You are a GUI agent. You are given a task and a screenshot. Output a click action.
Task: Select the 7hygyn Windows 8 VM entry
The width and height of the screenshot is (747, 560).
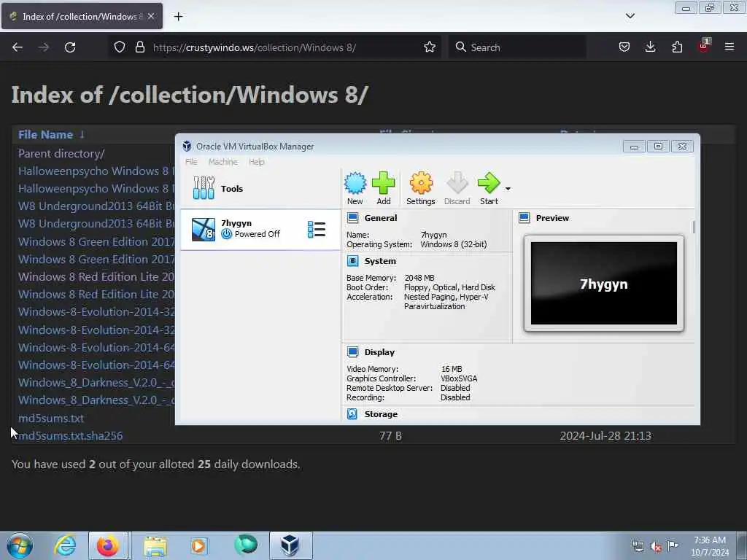(260, 230)
